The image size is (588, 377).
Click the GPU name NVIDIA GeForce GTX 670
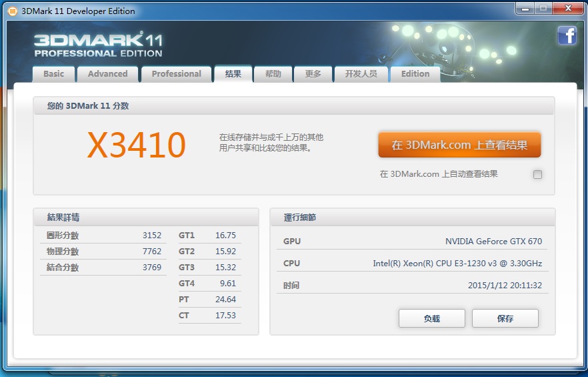[x=493, y=241]
